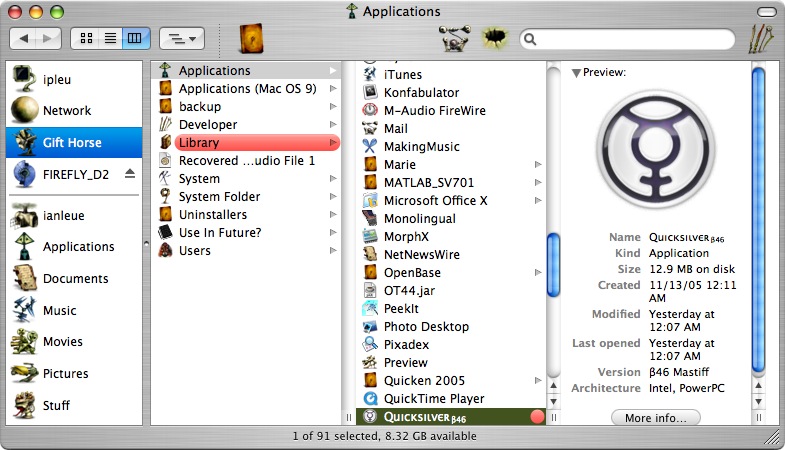
Task: Select iTunes in applications list
Action: 451,75
